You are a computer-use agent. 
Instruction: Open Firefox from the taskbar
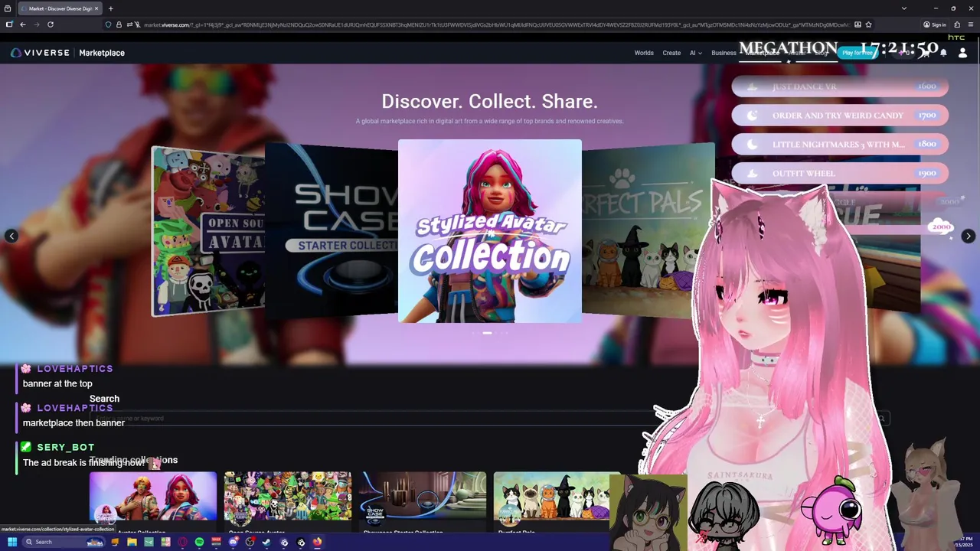(x=317, y=542)
